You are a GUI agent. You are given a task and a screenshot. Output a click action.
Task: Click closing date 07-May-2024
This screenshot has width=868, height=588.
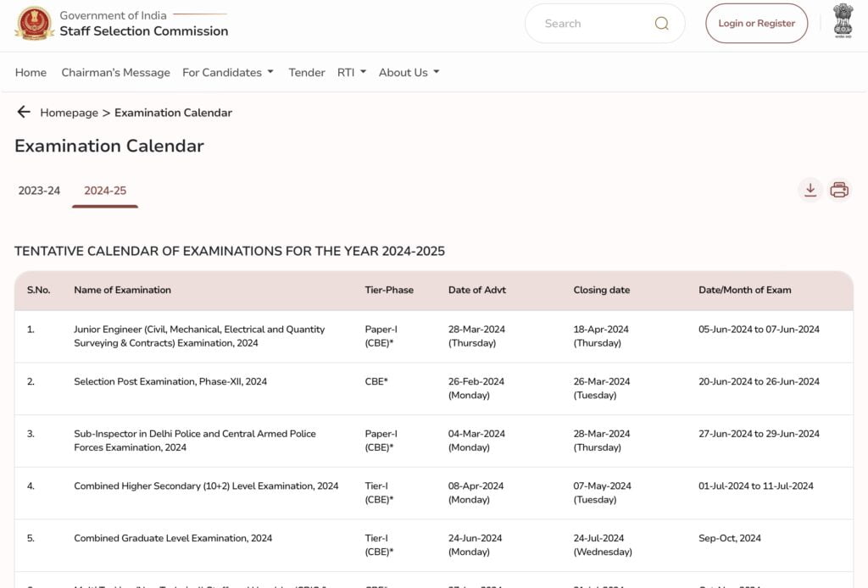(x=603, y=486)
